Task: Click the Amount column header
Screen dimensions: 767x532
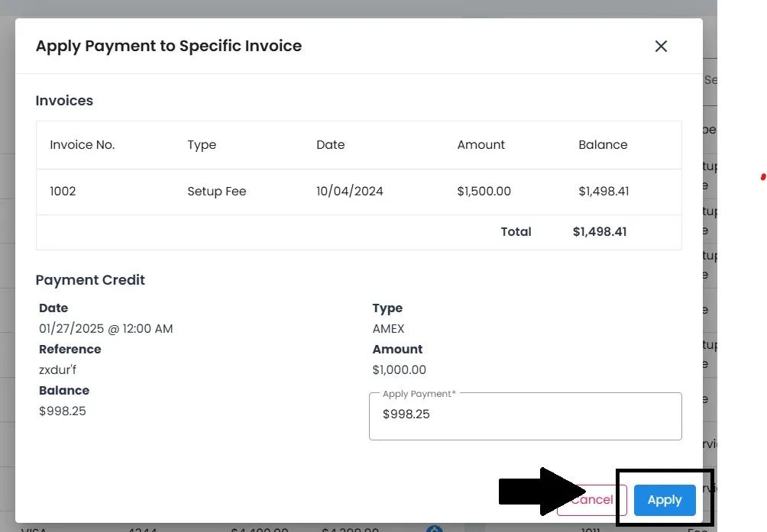Action: [481, 145]
